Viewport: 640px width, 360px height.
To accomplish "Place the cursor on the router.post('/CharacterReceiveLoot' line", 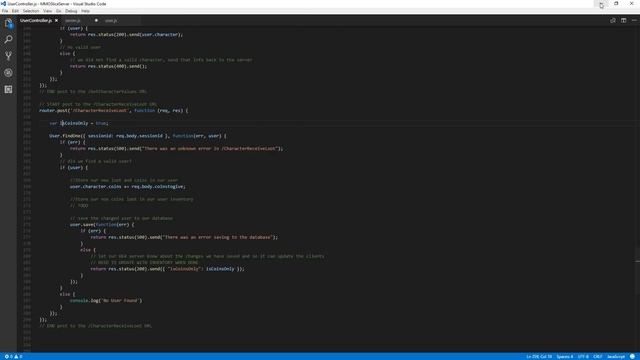I will 113,111.
